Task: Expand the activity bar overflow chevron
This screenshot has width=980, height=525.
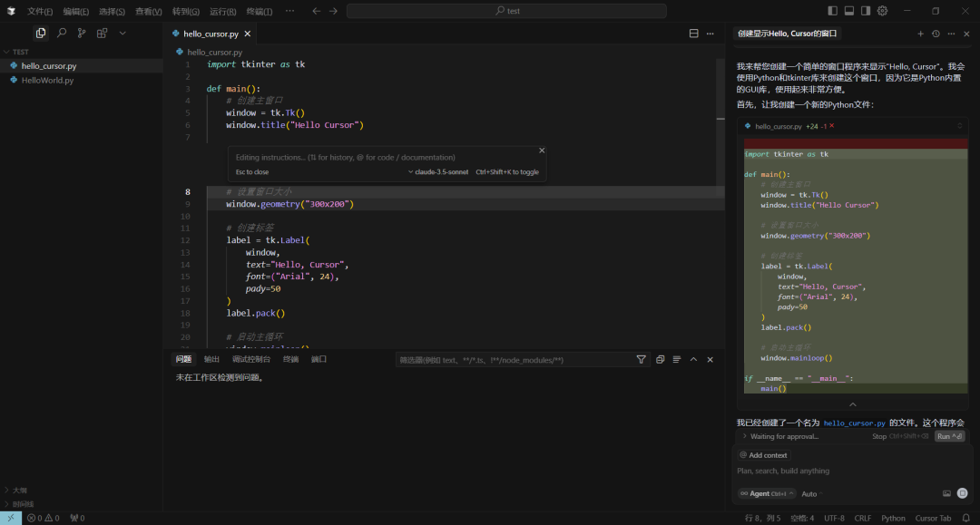Action: [122, 33]
